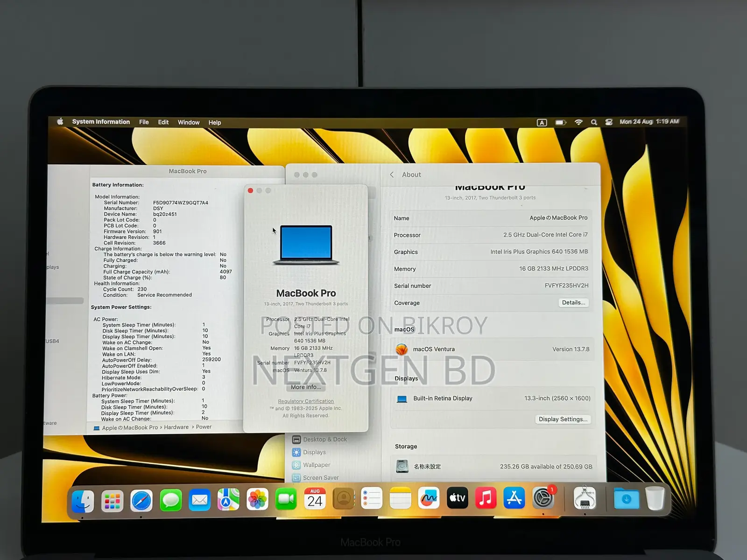Click Details... button next to Coverage
The height and width of the screenshot is (560, 747).
point(573,303)
